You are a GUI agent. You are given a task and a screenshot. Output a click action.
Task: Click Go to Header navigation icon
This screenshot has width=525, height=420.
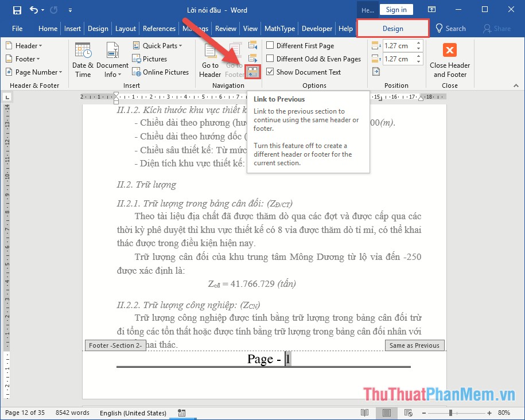pyautogui.click(x=209, y=60)
